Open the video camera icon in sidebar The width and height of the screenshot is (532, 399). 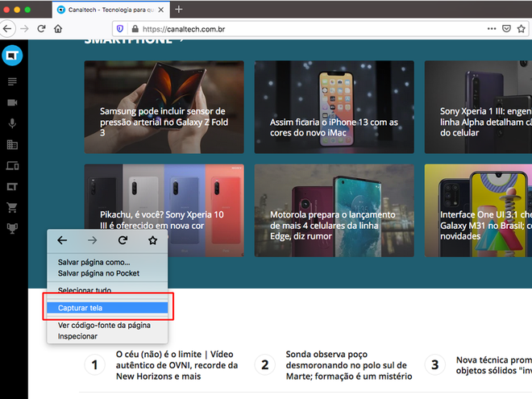pos(12,102)
